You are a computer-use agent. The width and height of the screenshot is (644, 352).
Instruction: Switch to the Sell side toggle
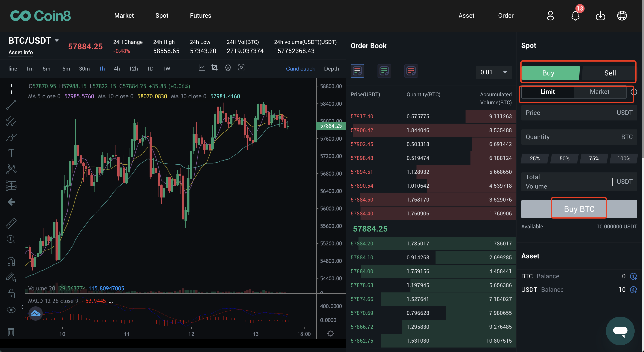pos(610,73)
